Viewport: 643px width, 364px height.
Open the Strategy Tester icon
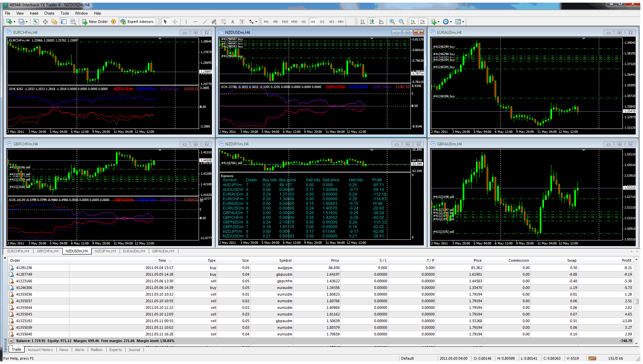(x=73, y=22)
